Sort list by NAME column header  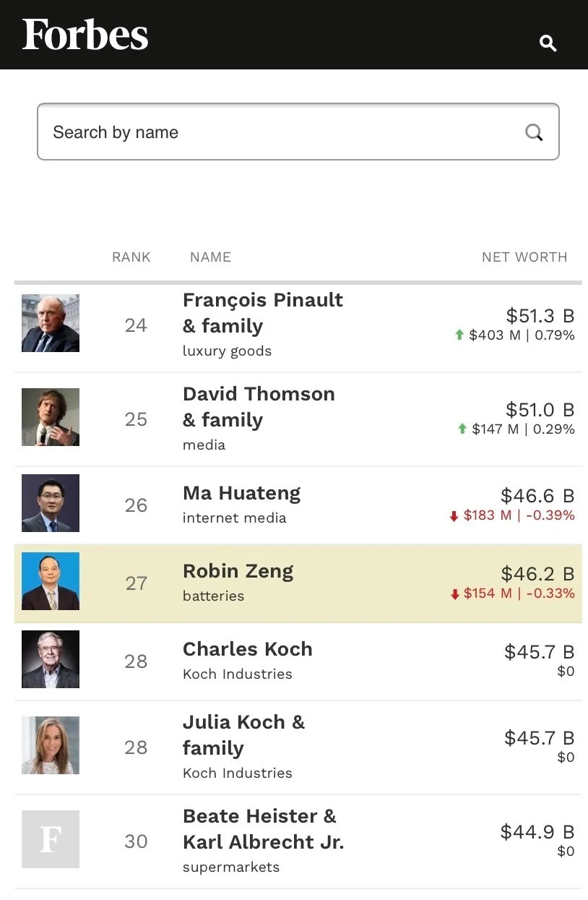pyautogui.click(x=210, y=257)
